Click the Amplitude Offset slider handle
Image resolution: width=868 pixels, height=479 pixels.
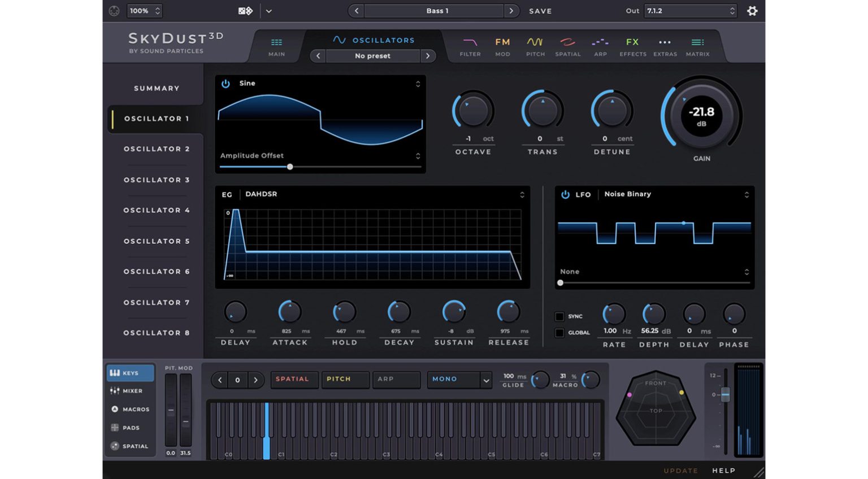point(290,167)
